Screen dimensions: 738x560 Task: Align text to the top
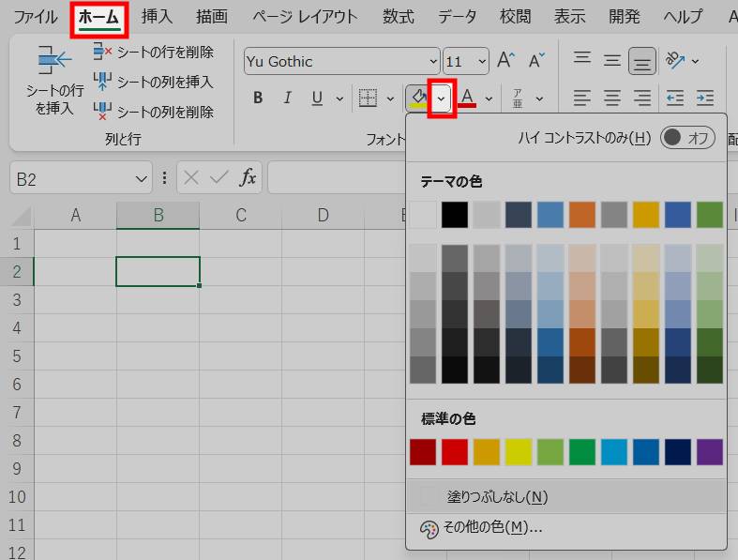[x=582, y=59]
